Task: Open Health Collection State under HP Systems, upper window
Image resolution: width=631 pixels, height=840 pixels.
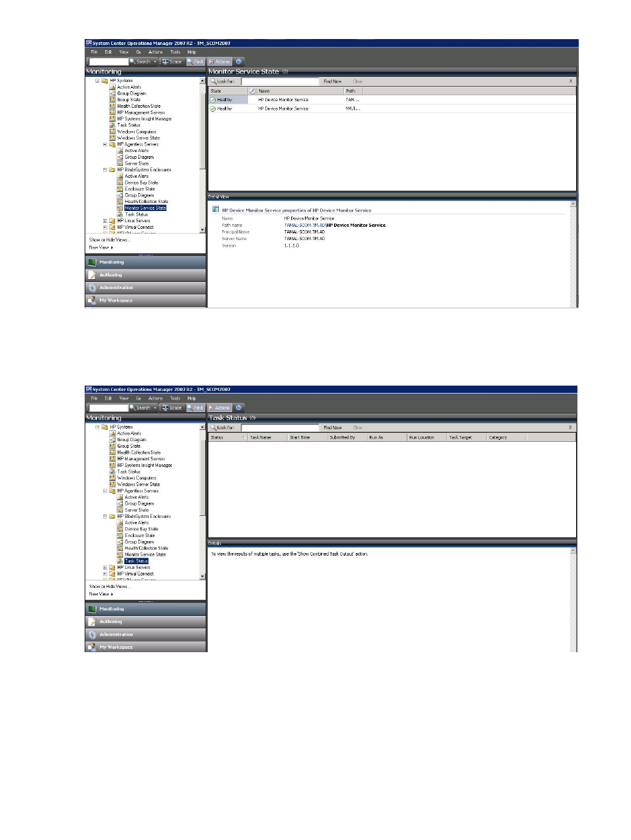Action: pyautogui.click(x=139, y=106)
